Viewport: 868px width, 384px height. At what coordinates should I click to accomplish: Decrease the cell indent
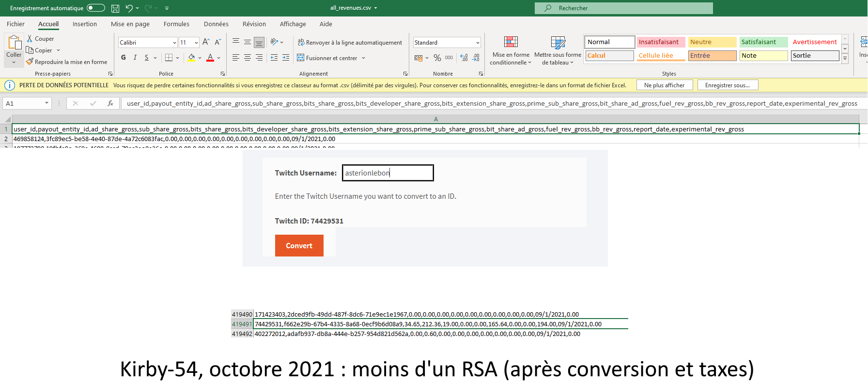pos(274,58)
